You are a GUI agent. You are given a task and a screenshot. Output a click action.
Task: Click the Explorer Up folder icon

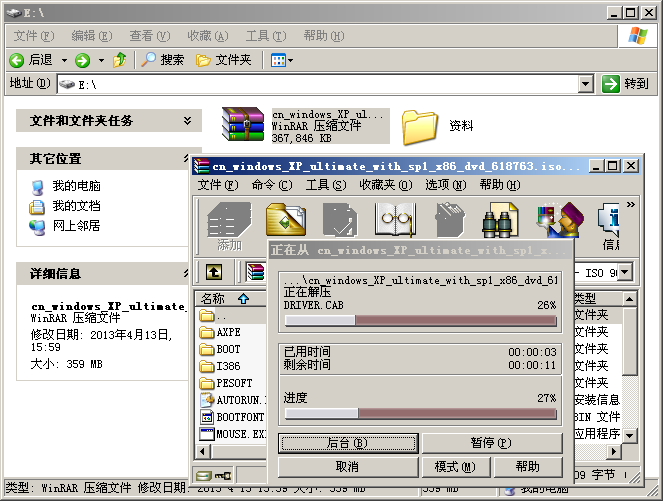click(x=120, y=60)
